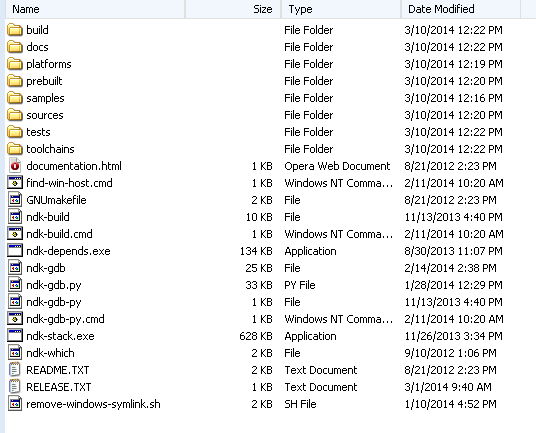Select the 'ndk-gdb-py.cmd' file name
The height and width of the screenshot is (433, 536).
click(65, 319)
